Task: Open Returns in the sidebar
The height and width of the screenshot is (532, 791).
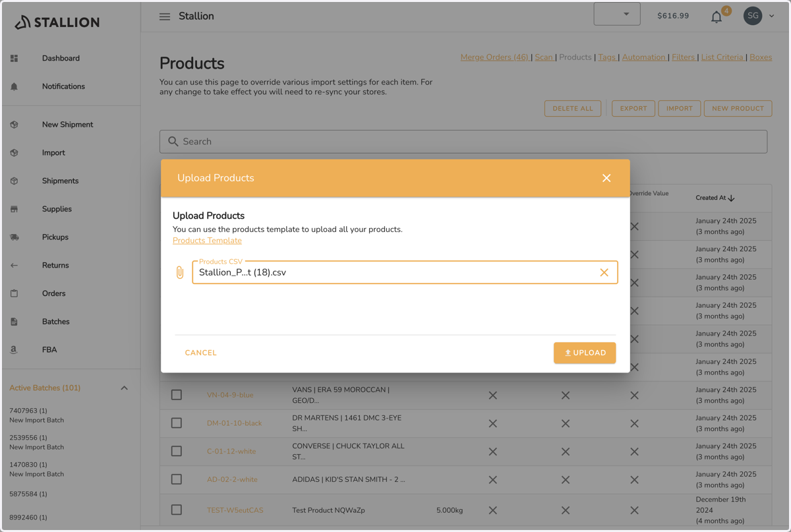Action: [55, 266]
